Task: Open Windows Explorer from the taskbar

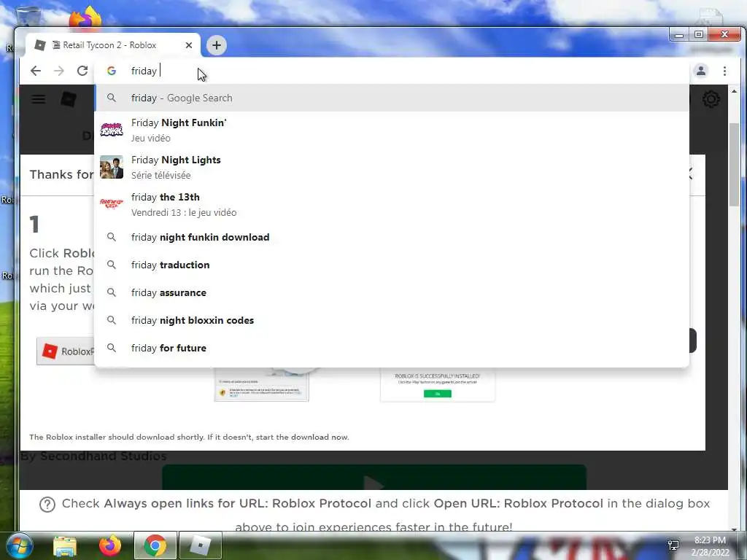Action: pos(65,545)
